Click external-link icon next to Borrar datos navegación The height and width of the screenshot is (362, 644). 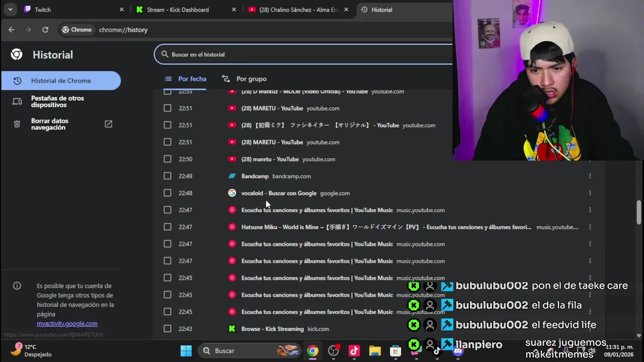108,124
